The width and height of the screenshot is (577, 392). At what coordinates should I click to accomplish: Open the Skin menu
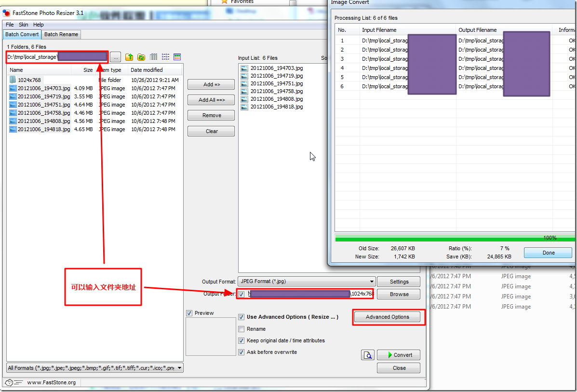pos(24,25)
